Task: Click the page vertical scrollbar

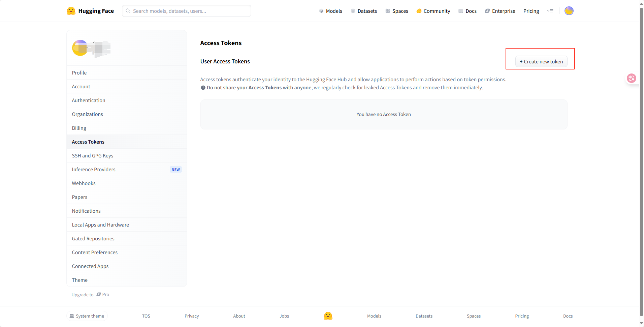Action: (641, 162)
